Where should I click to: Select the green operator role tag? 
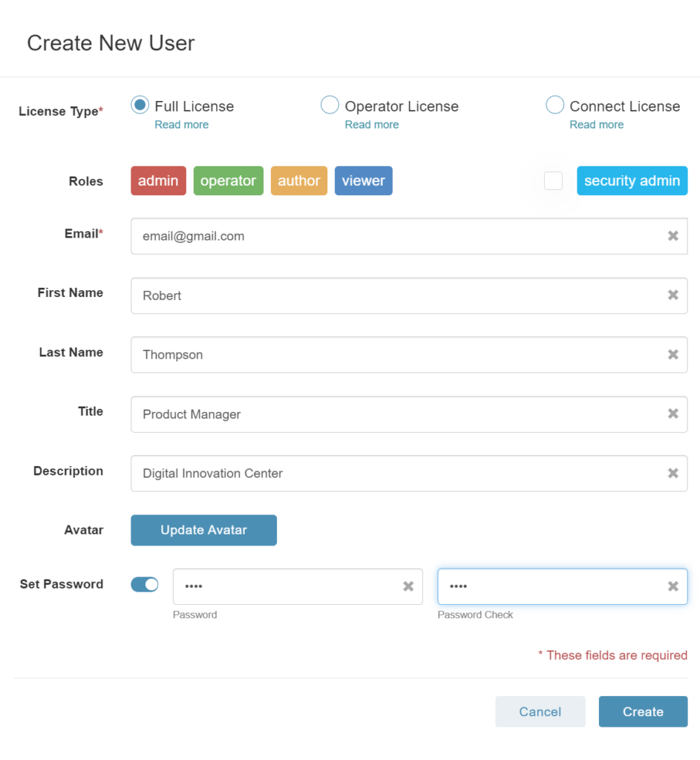tap(229, 181)
